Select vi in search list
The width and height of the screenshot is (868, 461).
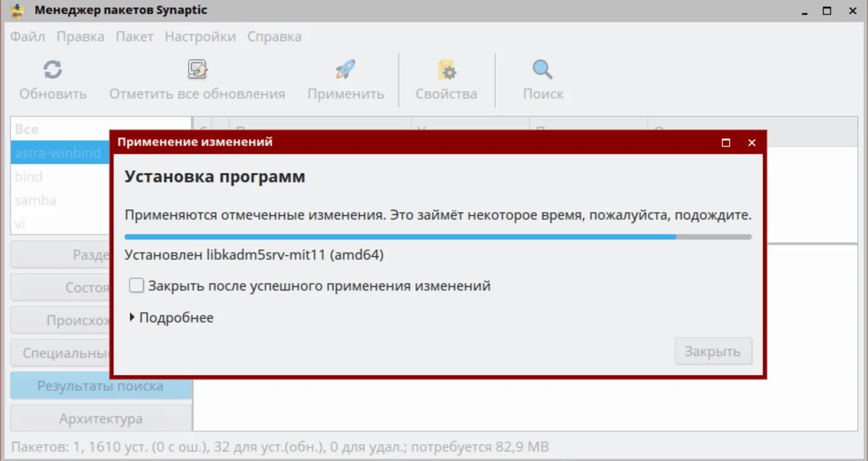pyautogui.click(x=61, y=224)
